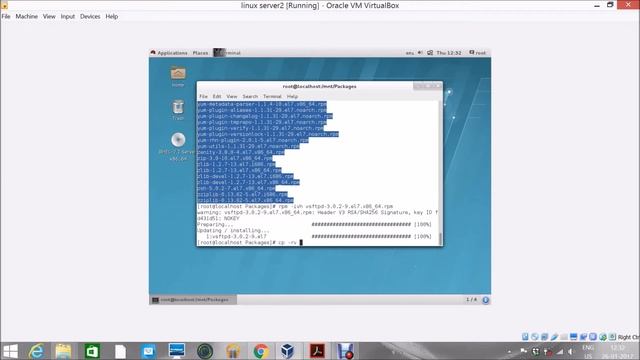Open the Terminal app menu in top bar
Image resolution: width=640 pixels, height=360 pixels.
click(227, 53)
